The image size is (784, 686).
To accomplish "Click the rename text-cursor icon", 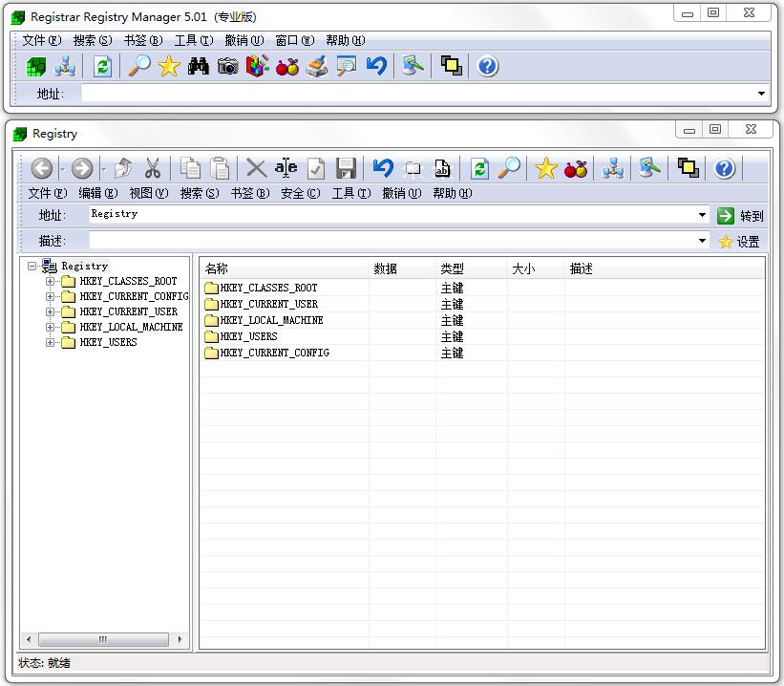I will coord(286,168).
